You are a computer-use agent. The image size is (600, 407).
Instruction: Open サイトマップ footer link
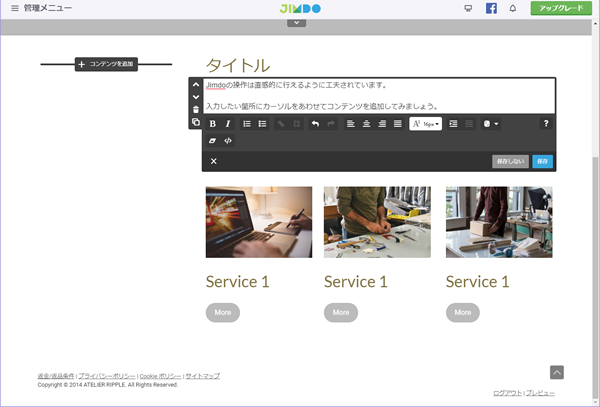[203, 376]
